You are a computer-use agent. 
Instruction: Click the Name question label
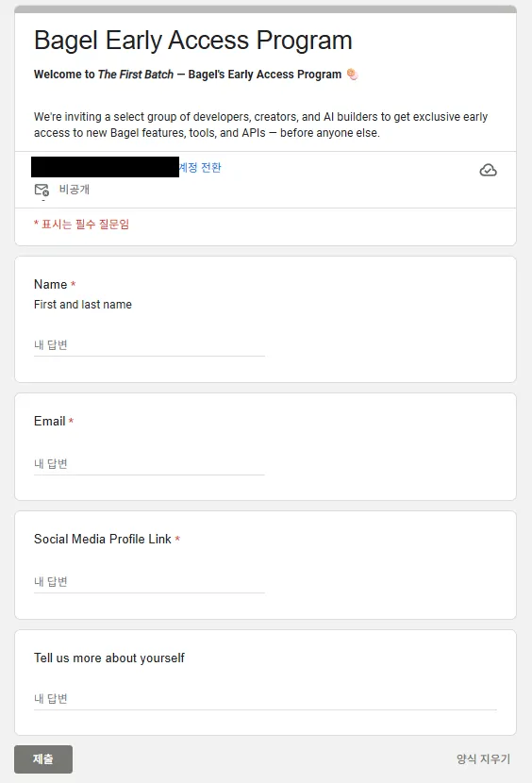click(x=50, y=284)
